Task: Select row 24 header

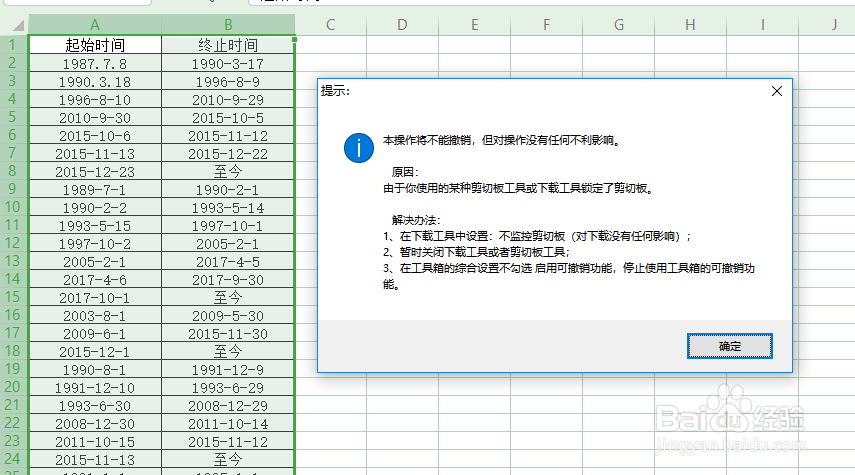Action: (x=14, y=459)
